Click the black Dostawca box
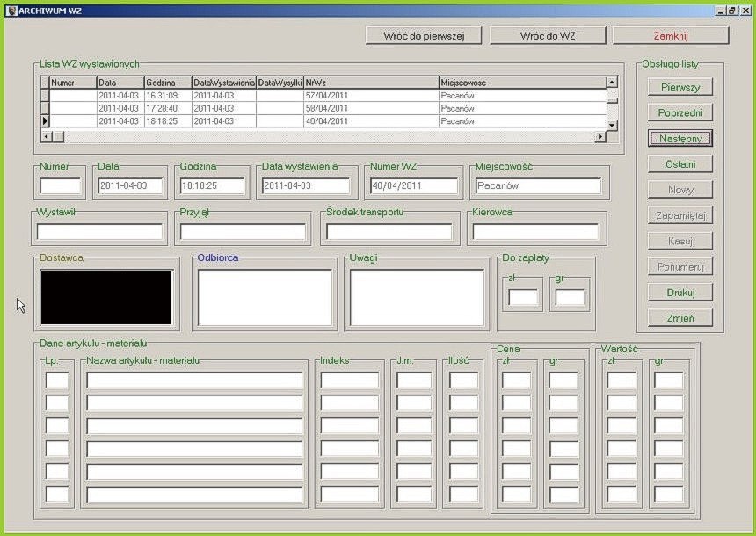Screen dimensions: 756x536 [x=106, y=297]
